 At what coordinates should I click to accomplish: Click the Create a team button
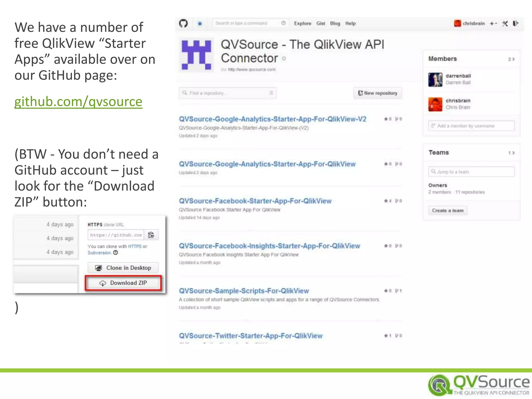click(448, 210)
